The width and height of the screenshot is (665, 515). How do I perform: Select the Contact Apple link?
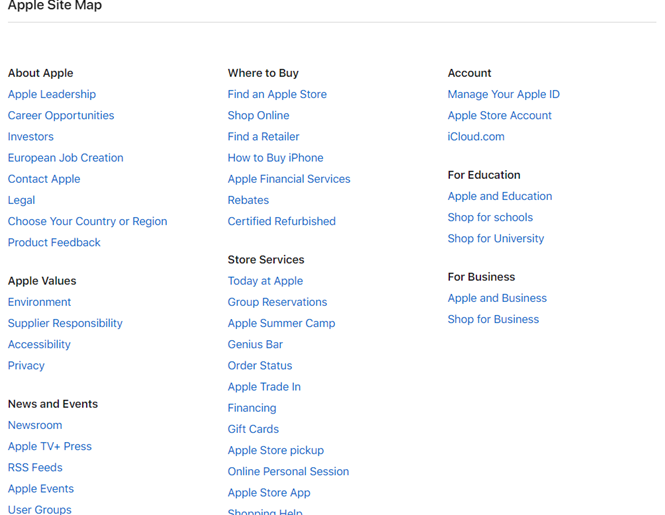(x=44, y=179)
